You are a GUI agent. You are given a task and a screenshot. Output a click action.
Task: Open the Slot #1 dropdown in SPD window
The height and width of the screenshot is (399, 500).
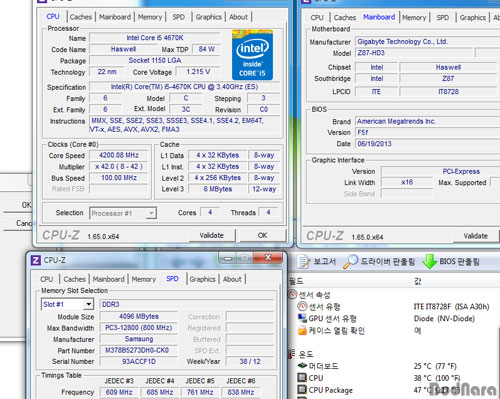(x=88, y=304)
